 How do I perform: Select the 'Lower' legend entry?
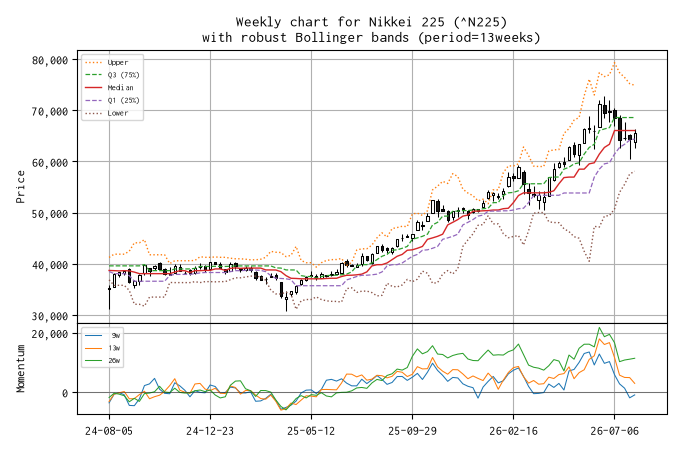(x=118, y=113)
